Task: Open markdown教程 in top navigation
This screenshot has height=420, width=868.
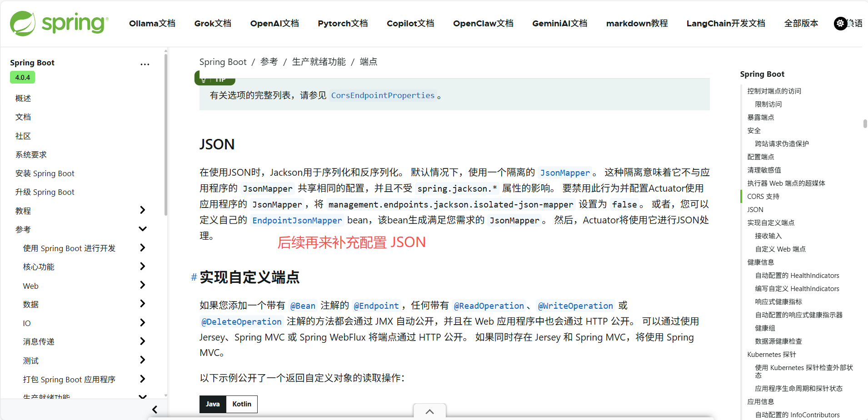Action: click(x=637, y=24)
